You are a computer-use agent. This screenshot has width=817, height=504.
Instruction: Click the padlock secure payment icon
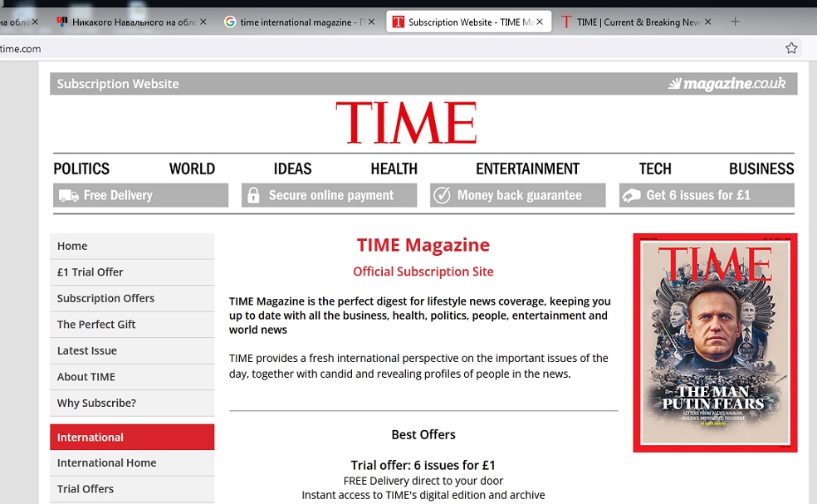tap(253, 195)
